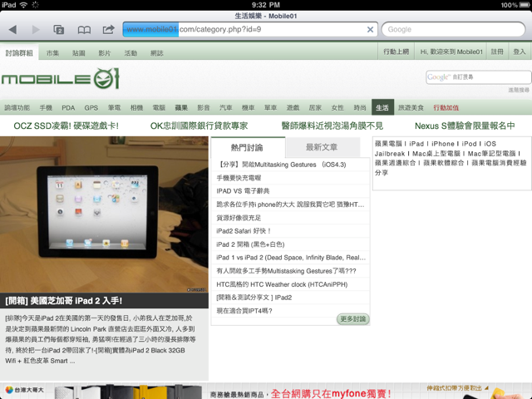Open the 進階搜尋 advanced search link
The width and height of the screenshot is (532, 399).
[x=519, y=90]
